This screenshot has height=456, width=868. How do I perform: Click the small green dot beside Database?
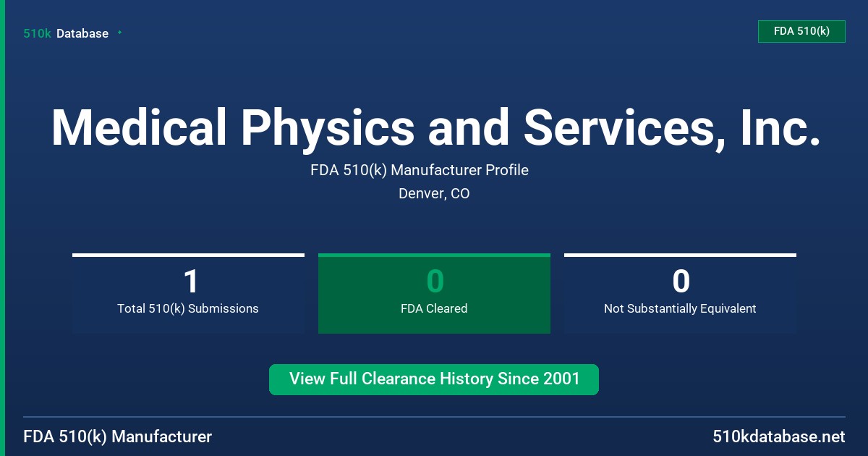pyautogui.click(x=119, y=33)
